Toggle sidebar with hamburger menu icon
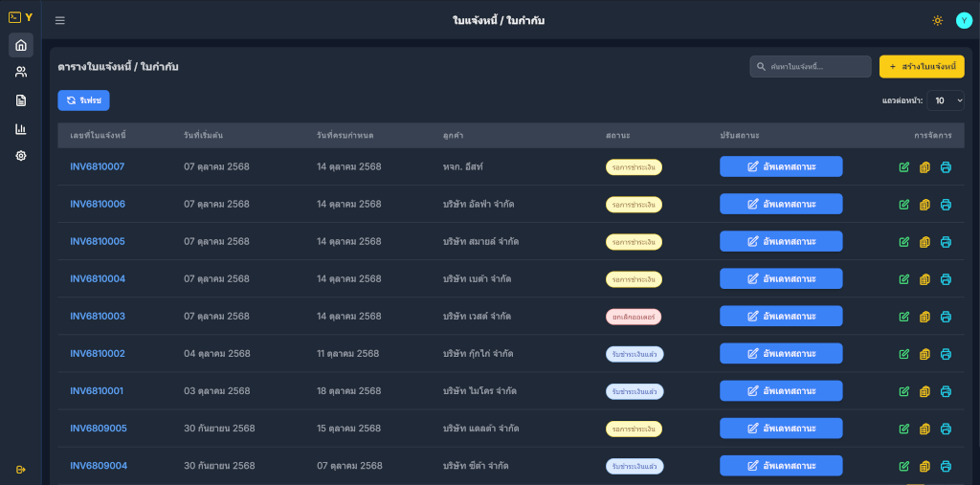Image resolution: width=980 pixels, height=485 pixels. (x=60, y=20)
